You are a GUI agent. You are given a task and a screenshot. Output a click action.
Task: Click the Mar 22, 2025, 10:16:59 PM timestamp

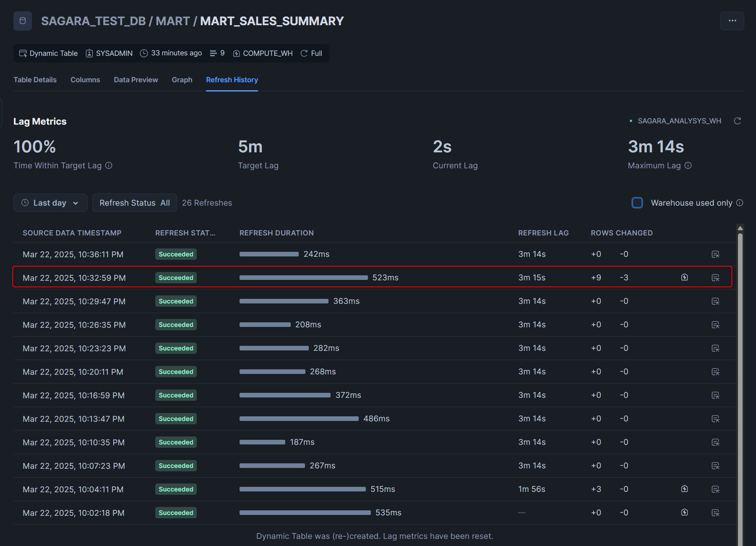pyautogui.click(x=73, y=395)
